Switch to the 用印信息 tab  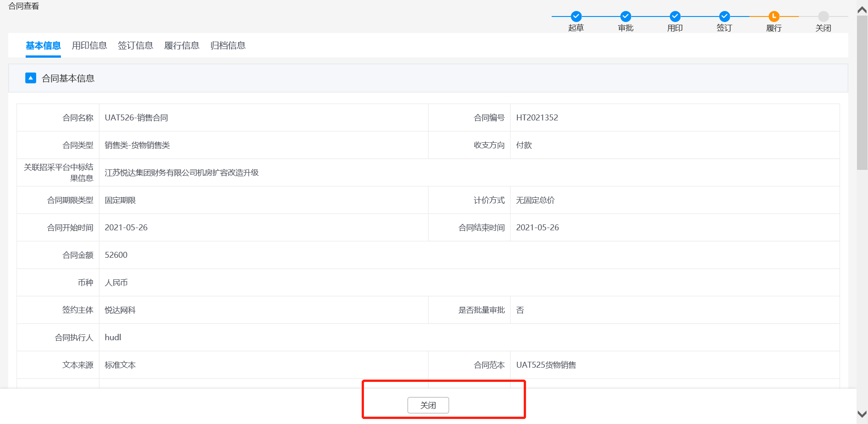pos(89,45)
